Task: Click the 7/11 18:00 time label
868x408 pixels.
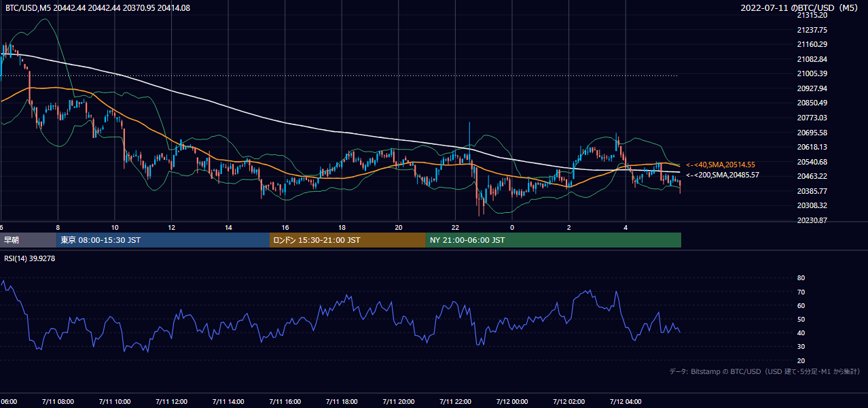Action: [x=342, y=402]
